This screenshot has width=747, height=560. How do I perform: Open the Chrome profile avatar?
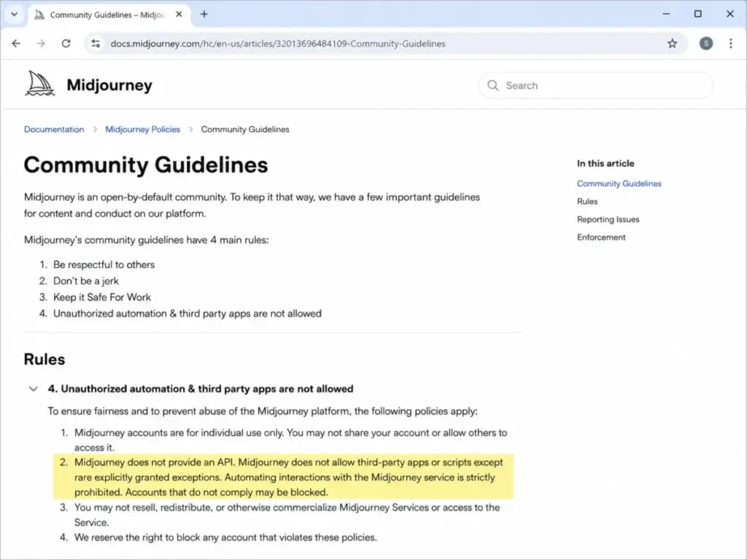click(706, 43)
